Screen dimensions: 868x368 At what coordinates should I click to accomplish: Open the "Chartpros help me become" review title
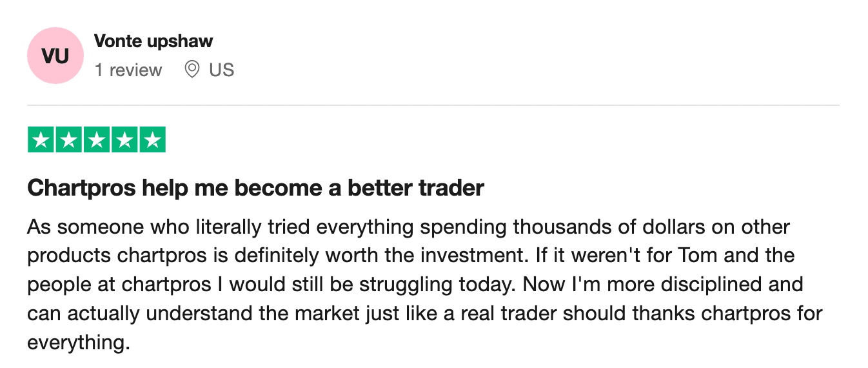point(255,188)
